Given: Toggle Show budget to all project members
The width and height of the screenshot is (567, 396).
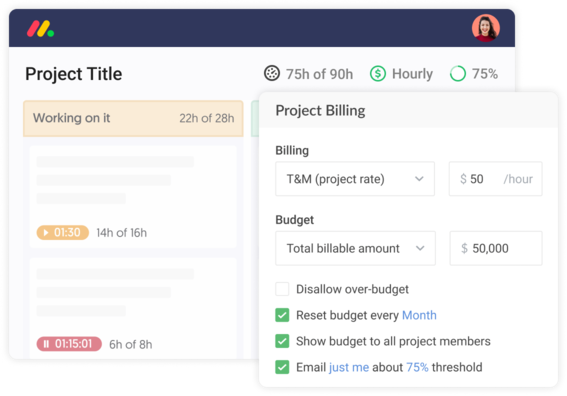Looking at the screenshot, I should coord(282,341).
